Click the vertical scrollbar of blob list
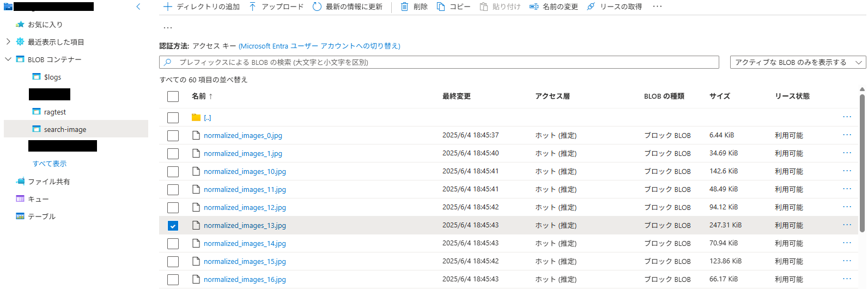Viewport: 868px width, 289px height. [862, 164]
